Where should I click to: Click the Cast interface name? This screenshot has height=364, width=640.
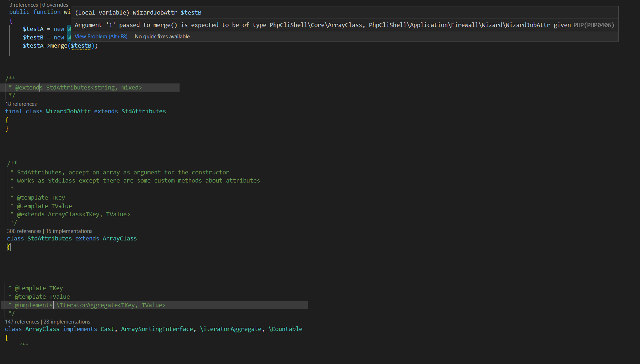click(x=107, y=329)
